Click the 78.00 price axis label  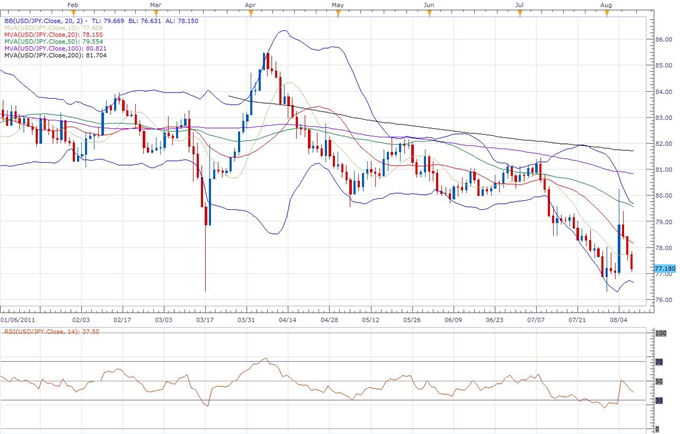tap(664, 248)
